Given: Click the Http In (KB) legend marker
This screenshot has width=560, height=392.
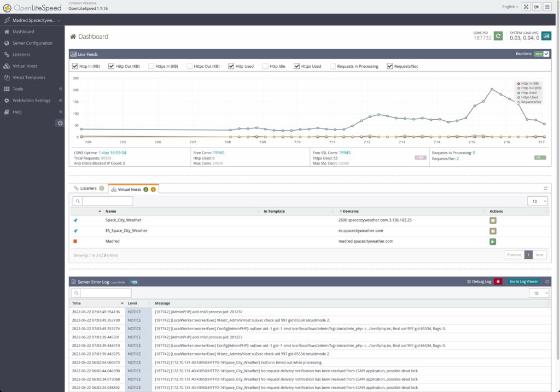Looking at the screenshot, I should point(518,84).
